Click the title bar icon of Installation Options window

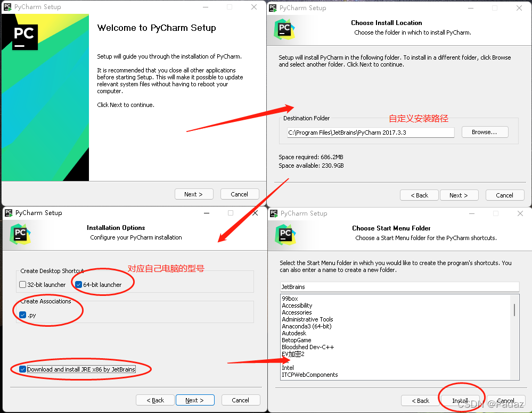(x=9, y=213)
